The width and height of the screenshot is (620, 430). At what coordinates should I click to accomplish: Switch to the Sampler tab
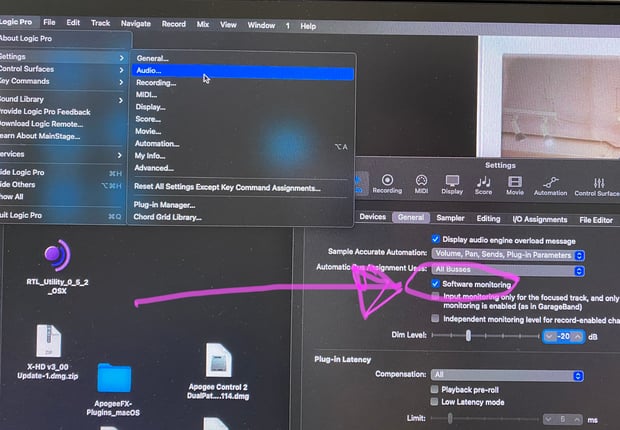coord(450,218)
